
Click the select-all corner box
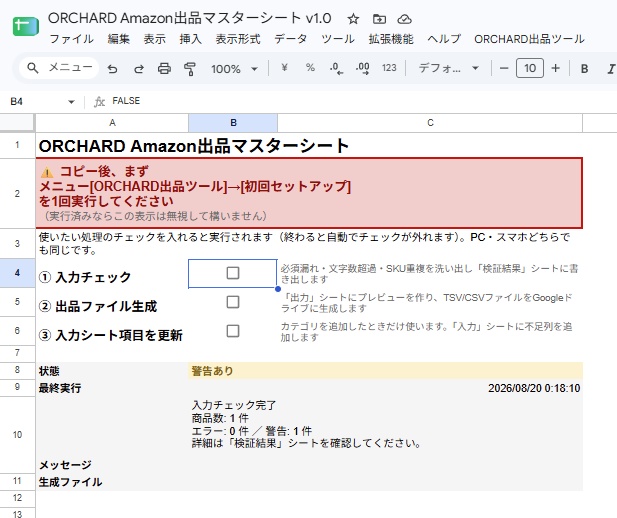click(17, 123)
